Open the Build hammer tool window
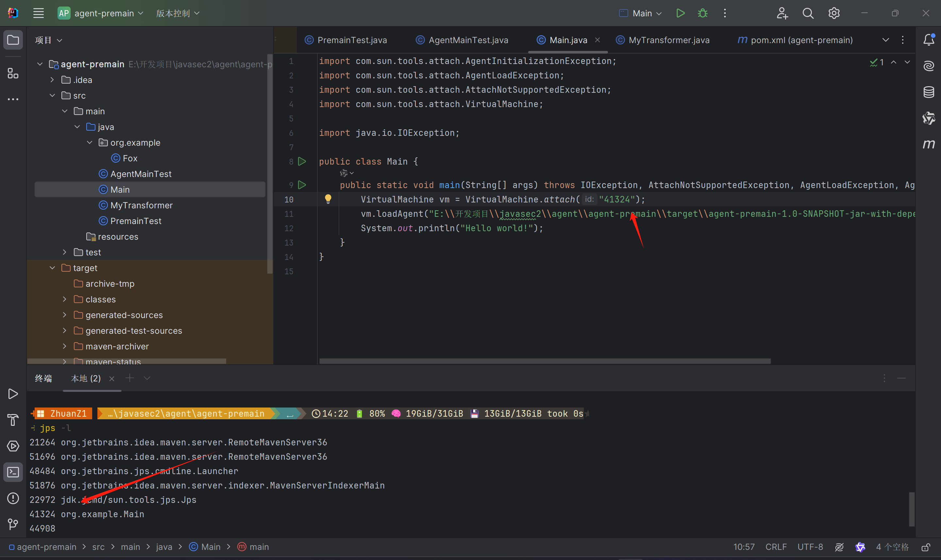 [13, 420]
